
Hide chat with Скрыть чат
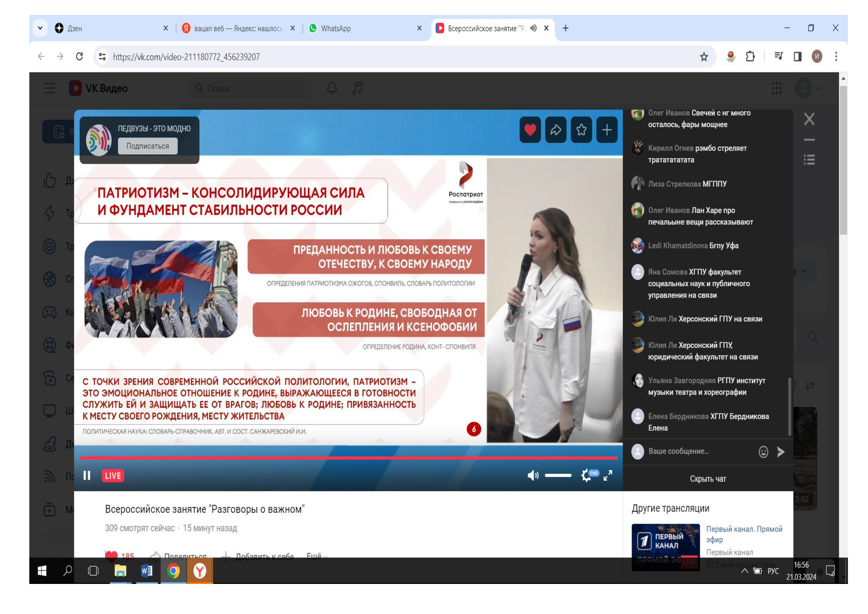point(708,479)
